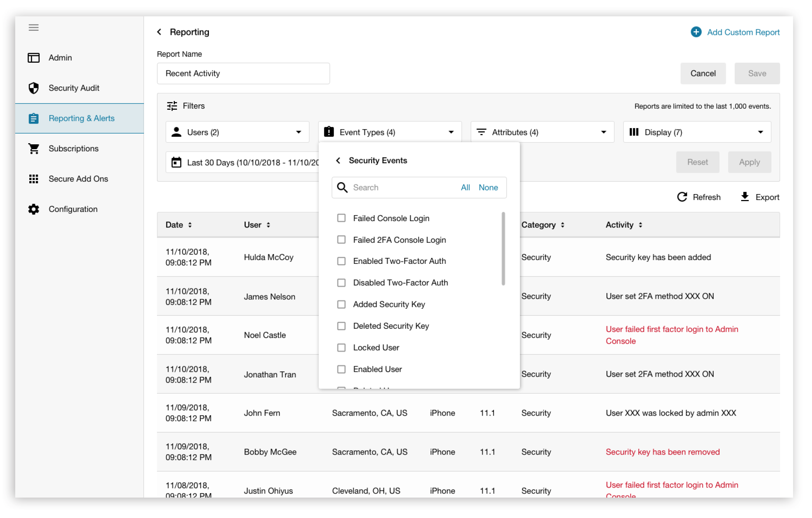The width and height of the screenshot is (812, 518).
Task: Click the plus icon for Add Custom Report
Action: pyautogui.click(x=696, y=32)
